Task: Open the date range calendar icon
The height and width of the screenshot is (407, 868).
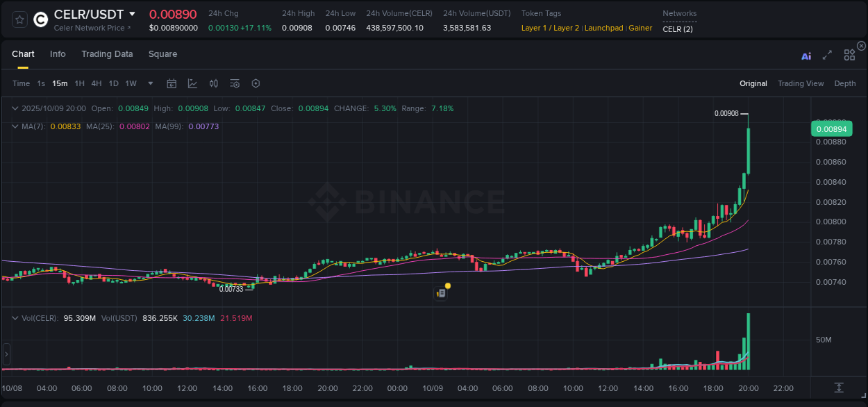Action: click(x=172, y=83)
